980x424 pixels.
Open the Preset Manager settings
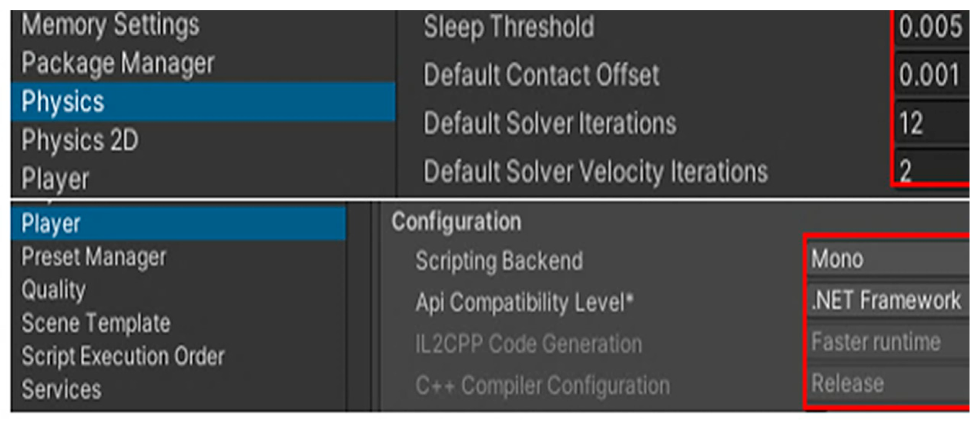[x=94, y=257]
